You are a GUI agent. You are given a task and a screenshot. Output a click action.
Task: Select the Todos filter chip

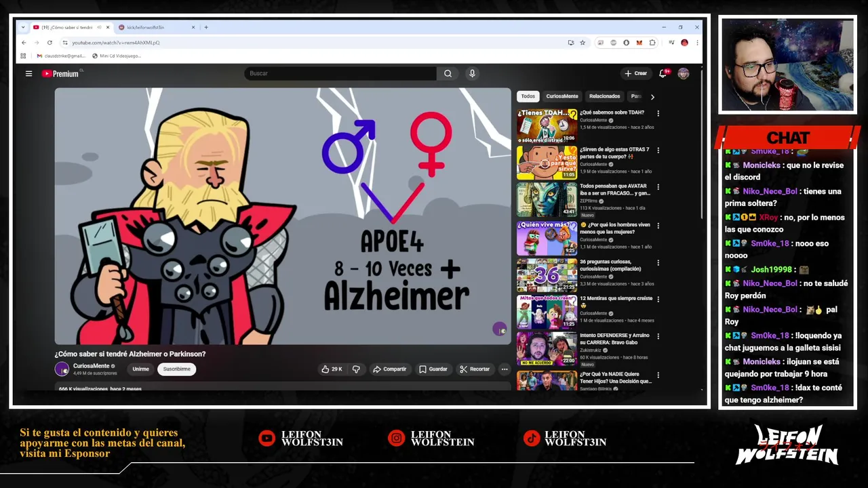pos(528,96)
